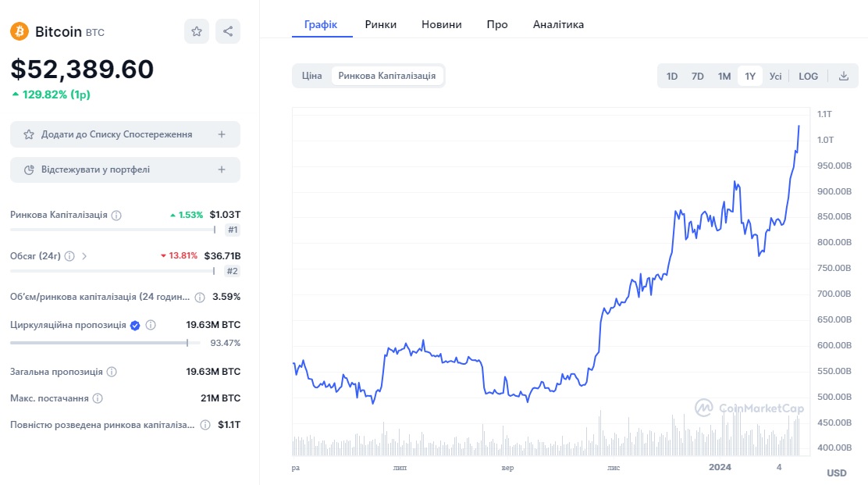This screenshot has width=868, height=485.
Task: Click the USD currency label below chart
Action: point(837,473)
